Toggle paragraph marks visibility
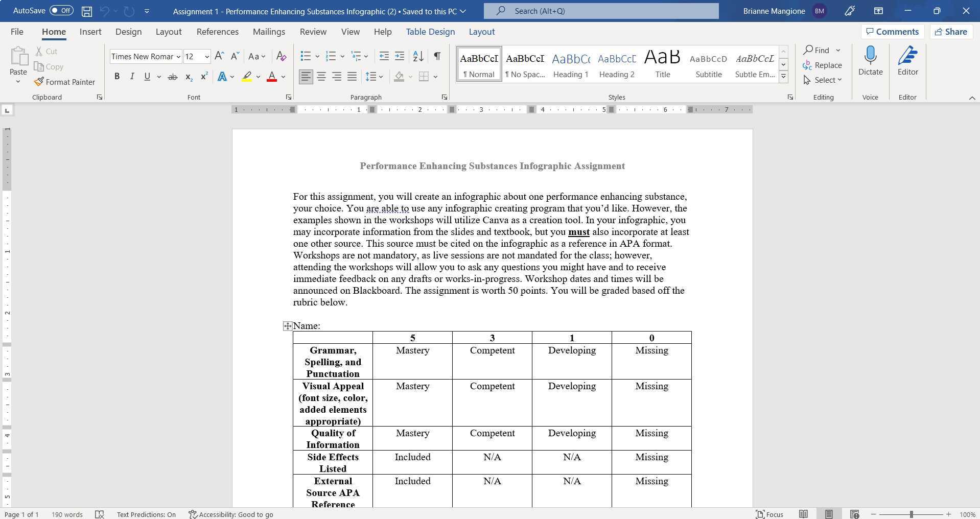980x519 pixels. pos(437,56)
